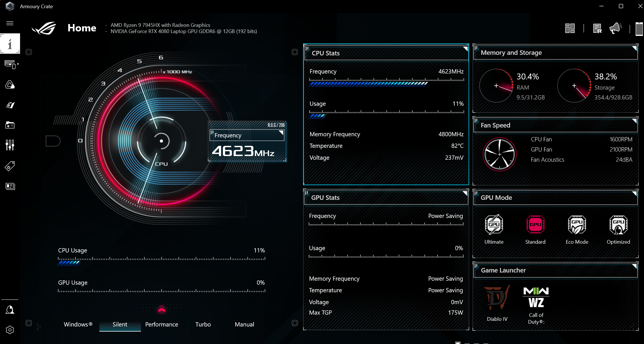This screenshot has height=344, width=644.
Task: Open Game Library sidebar icon
Action: tap(10, 125)
